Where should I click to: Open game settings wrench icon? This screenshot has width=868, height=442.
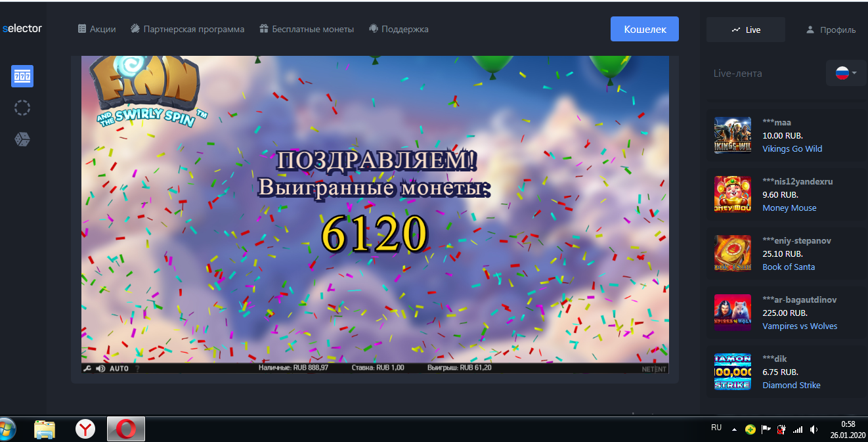coord(87,368)
